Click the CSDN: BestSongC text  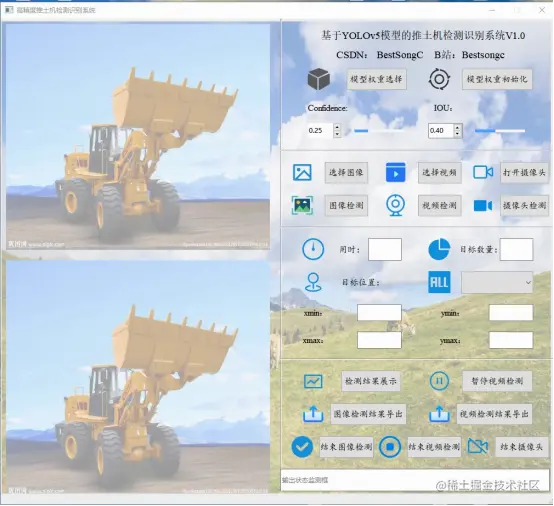pyautogui.click(x=379, y=55)
